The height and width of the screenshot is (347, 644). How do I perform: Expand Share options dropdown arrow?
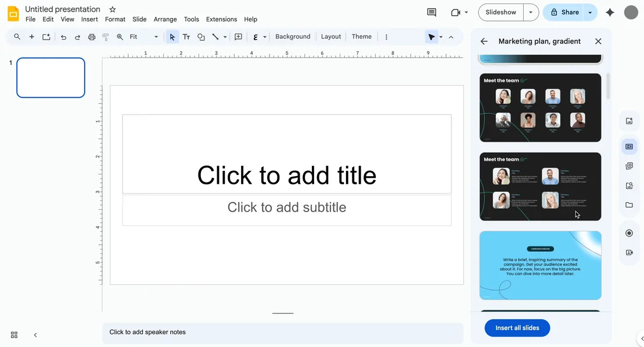click(x=590, y=12)
